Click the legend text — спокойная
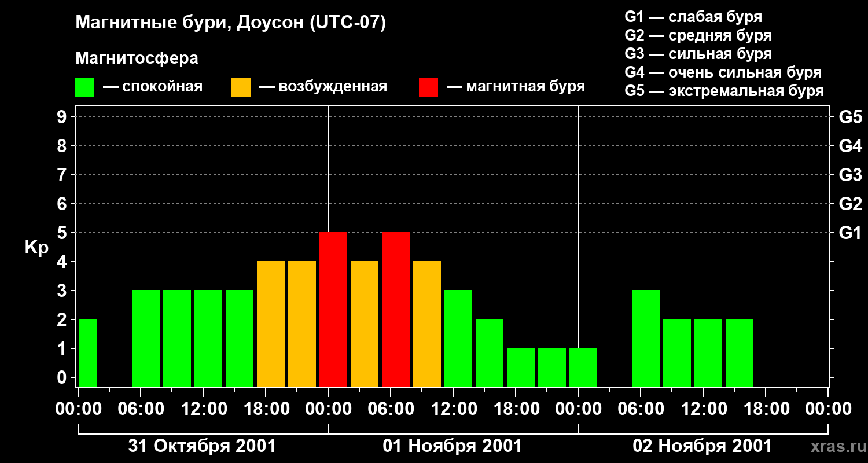The height and width of the screenshot is (463, 868). coord(153,87)
